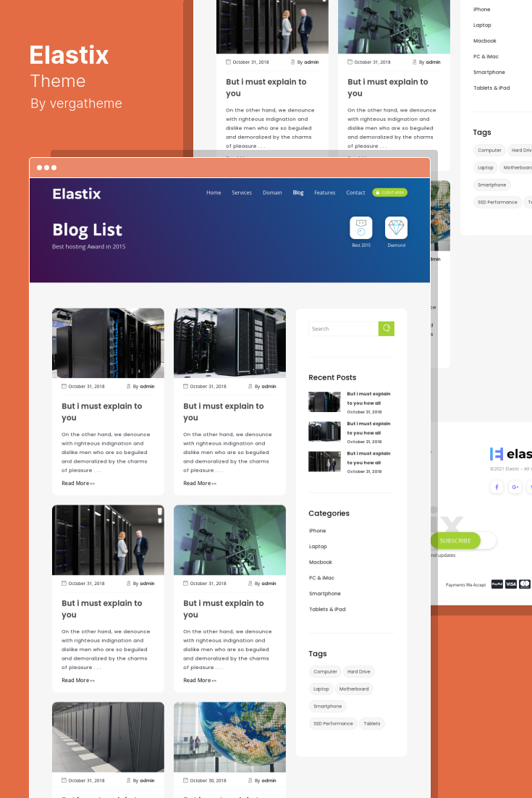Screen dimensions: 532x798
Task: Open background page's vault door post title
Action: 387,88
